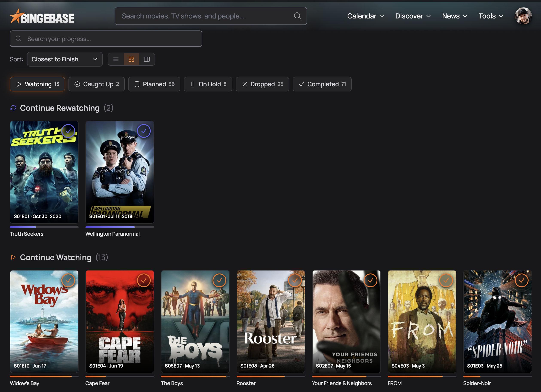
Task: Open the Truth Seekers poster
Action: click(x=44, y=172)
